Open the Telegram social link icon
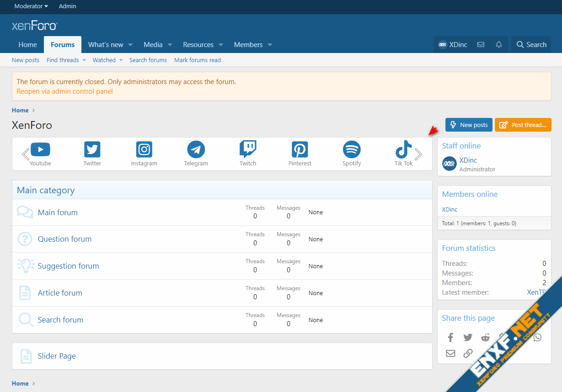Screen dimensions: 562x392 196,150
